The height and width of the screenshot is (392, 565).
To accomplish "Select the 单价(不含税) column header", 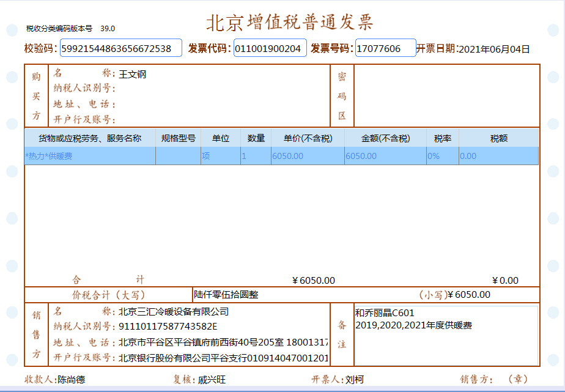I will pos(308,138).
